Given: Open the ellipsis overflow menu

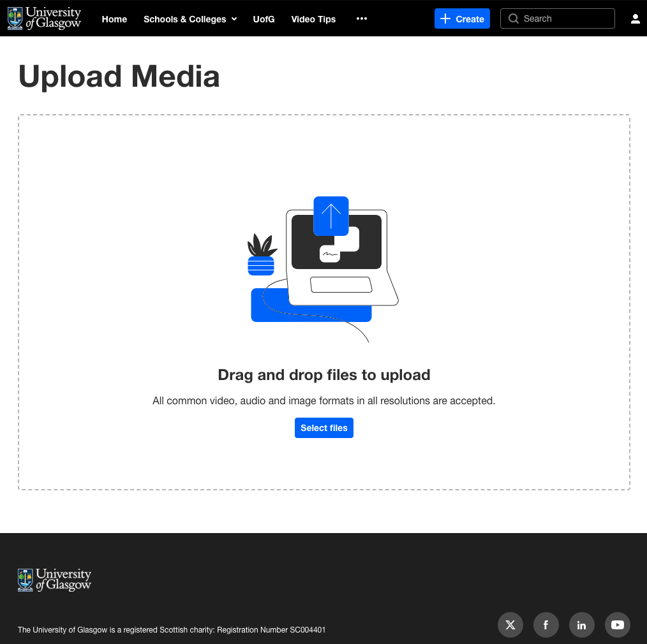Looking at the screenshot, I should pyautogui.click(x=362, y=19).
